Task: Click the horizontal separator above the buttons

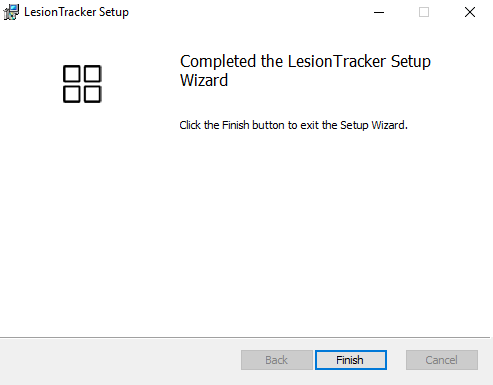Action: click(245, 338)
